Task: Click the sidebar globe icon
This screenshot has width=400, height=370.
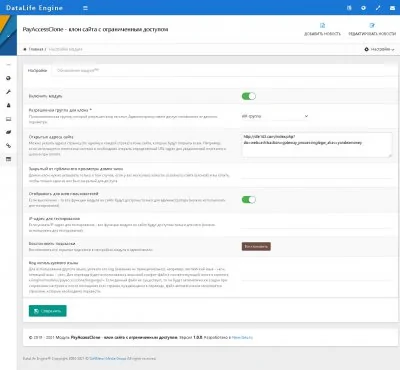Action: click(9, 78)
